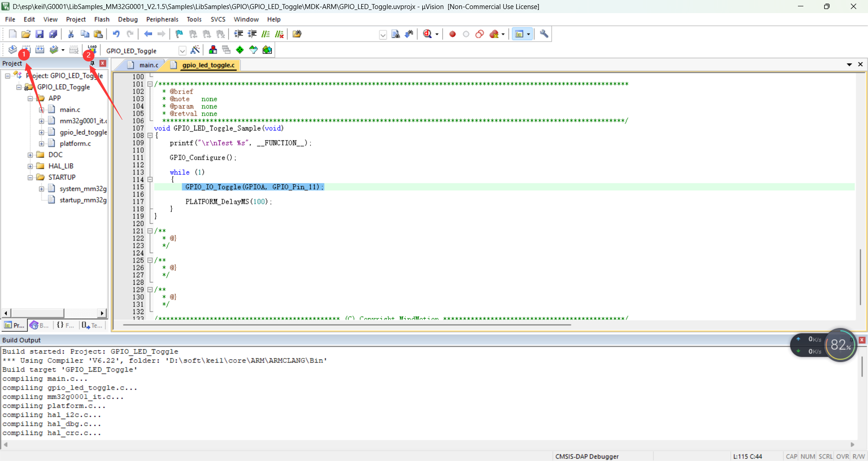This screenshot has width=868, height=461.
Task: Expand the HAL_LIB folder
Action: [x=30, y=166]
